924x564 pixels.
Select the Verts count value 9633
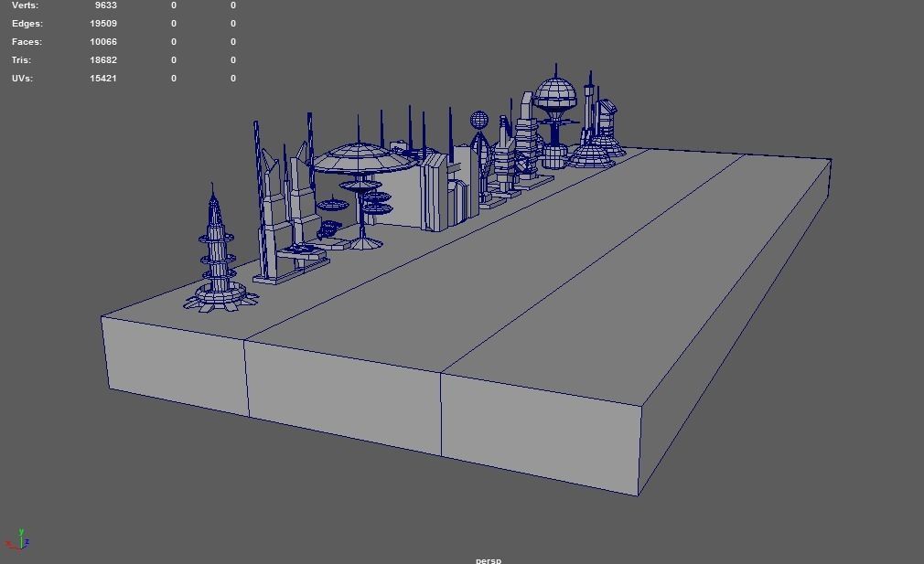105,5
